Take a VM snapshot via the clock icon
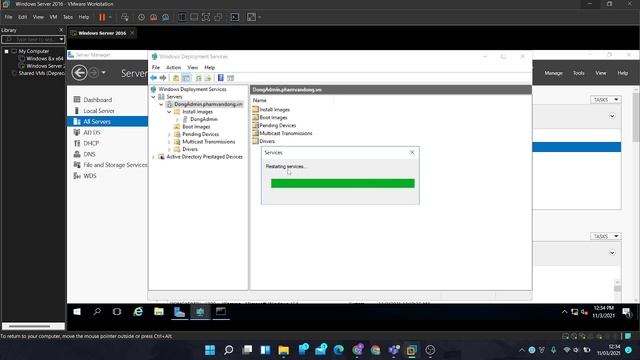This screenshot has width=640, height=360. 141,17
